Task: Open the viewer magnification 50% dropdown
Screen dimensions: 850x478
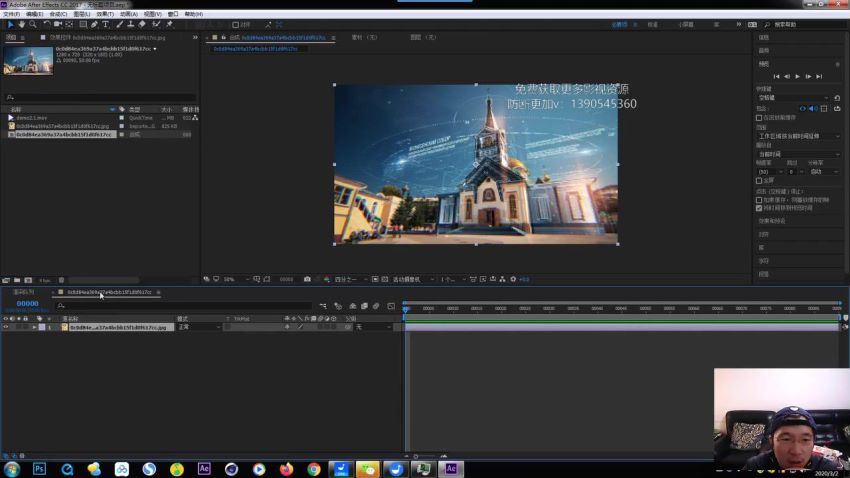Action: [x=236, y=280]
